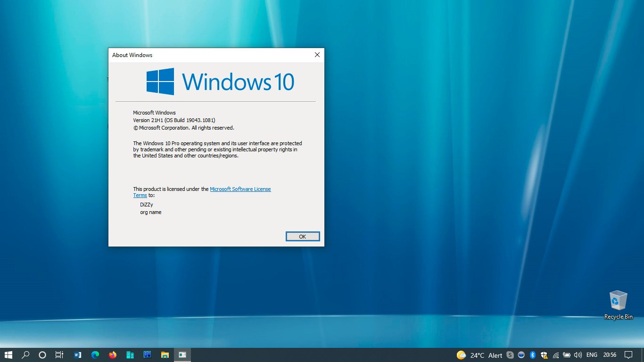The width and height of the screenshot is (644, 362).
Task: Launch Microsoft Word from the taskbar
Action: pos(78,355)
